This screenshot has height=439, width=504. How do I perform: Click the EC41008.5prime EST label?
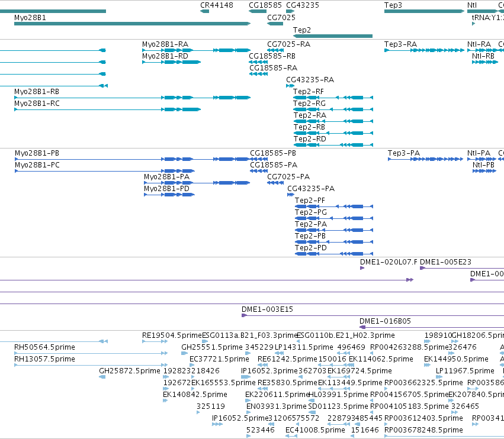pos(315,430)
